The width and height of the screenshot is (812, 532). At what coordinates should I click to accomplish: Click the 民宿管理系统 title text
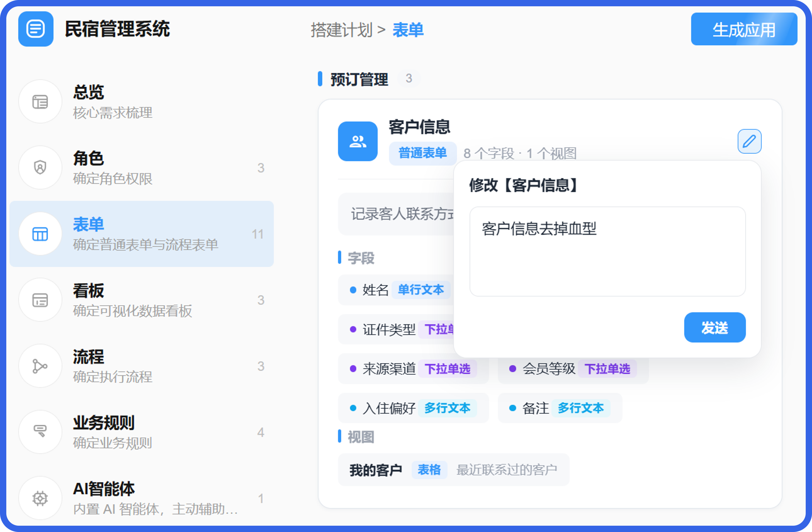(117, 29)
